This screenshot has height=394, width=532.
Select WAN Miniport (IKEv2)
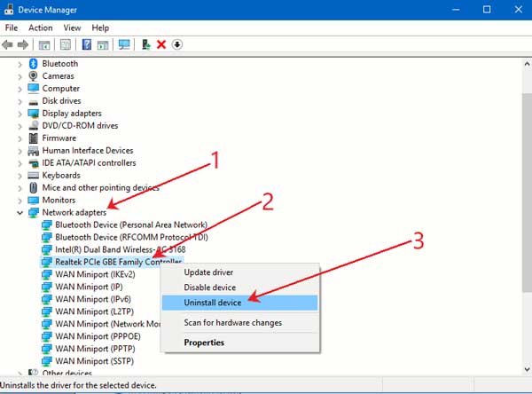(x=95, y=274)
